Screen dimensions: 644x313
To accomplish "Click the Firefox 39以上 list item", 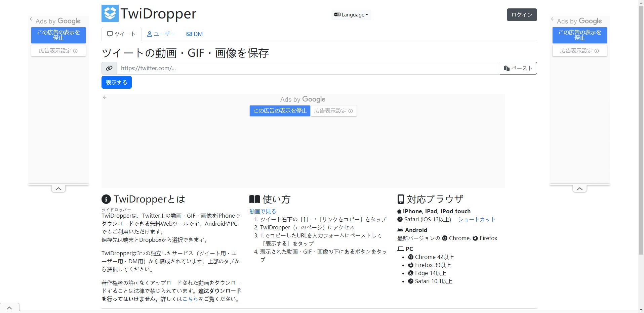I will pos(430,265).
